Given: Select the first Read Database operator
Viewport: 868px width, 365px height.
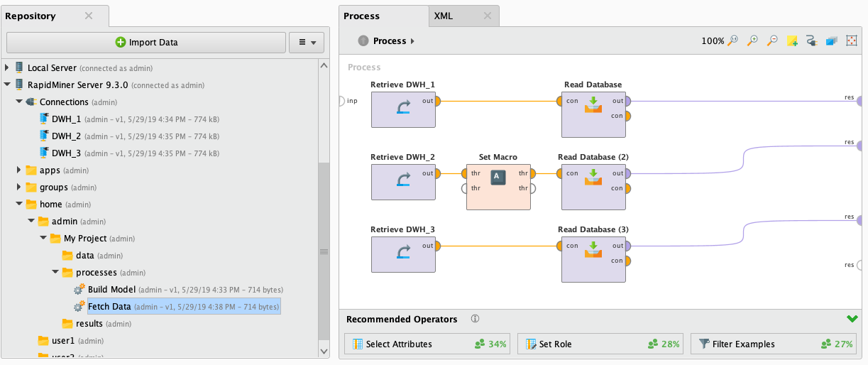Looking at the screenshot, I should [x=593, y=114].
